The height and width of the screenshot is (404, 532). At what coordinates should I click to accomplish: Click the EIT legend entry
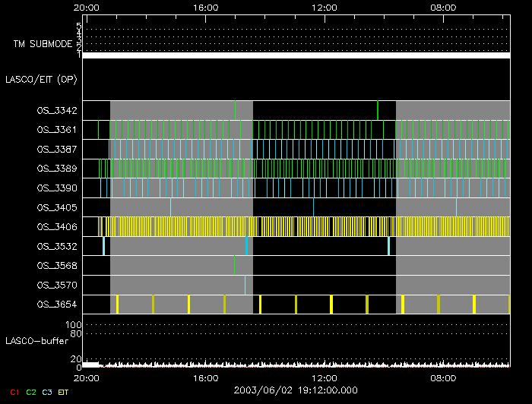tap(64, 392)
